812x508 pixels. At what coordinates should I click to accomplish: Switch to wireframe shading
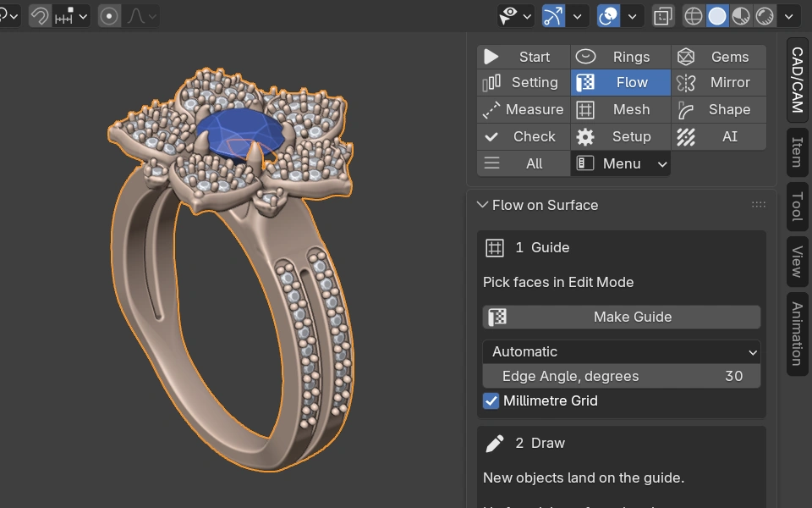694,16
